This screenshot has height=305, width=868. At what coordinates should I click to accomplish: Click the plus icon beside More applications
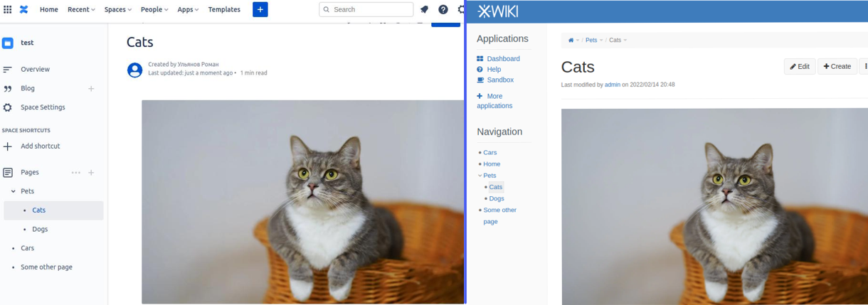coord(480,96)
